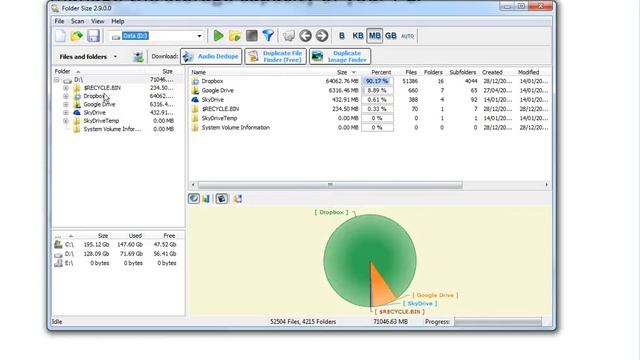
Task: Click 52504 Files, 4215 Folders in status bar
Action: 303,322
